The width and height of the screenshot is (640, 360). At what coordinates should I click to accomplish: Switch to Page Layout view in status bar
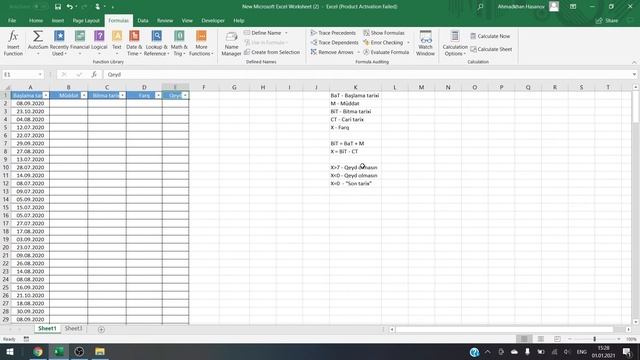pos(540,339)
